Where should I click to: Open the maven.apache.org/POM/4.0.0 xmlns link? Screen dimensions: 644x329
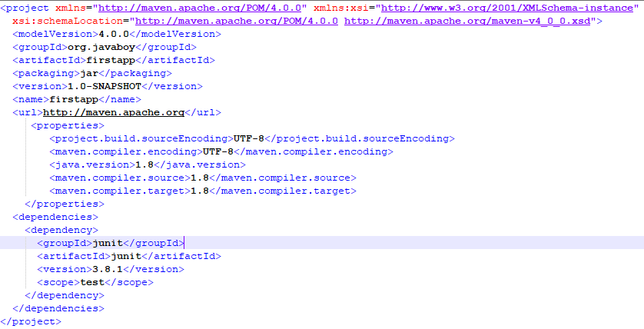(200, 8)
